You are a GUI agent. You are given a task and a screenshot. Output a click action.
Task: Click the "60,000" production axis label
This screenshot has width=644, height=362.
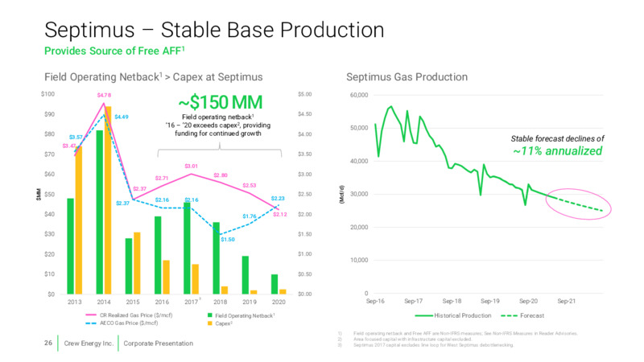359,95
